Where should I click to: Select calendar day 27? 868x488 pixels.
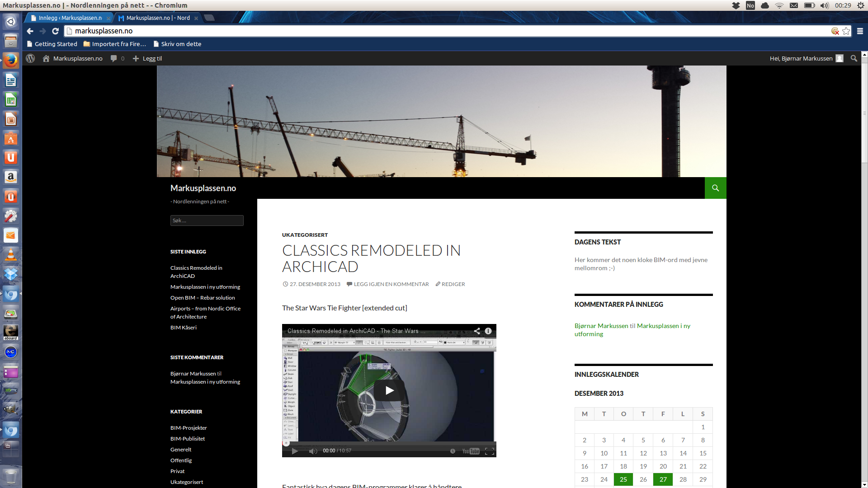663,479
